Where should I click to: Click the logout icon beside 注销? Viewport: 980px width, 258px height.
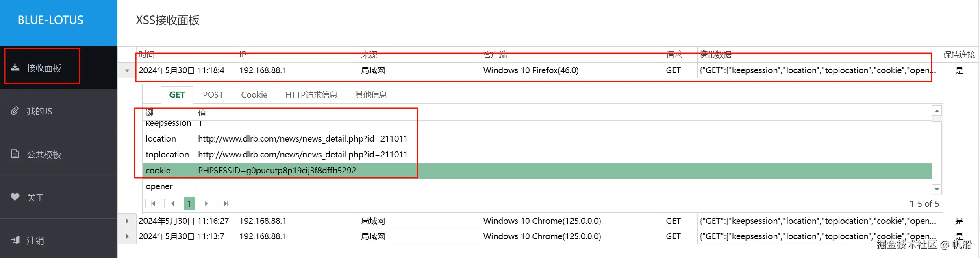tap(15, 240)
